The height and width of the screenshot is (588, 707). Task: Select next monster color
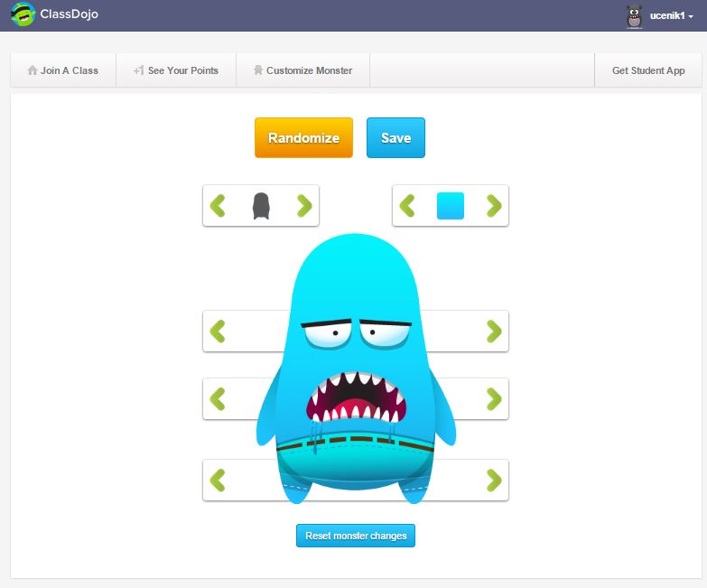494,206
